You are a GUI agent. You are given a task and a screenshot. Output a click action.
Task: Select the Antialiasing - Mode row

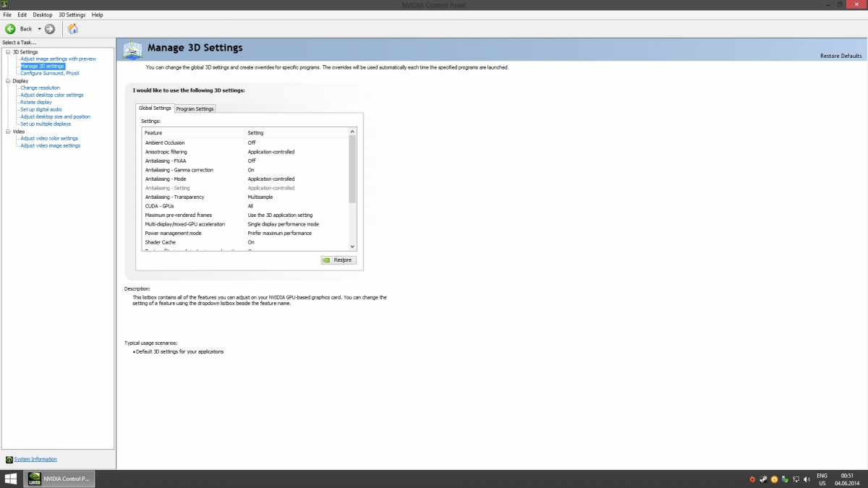click(x=246, y=179)
